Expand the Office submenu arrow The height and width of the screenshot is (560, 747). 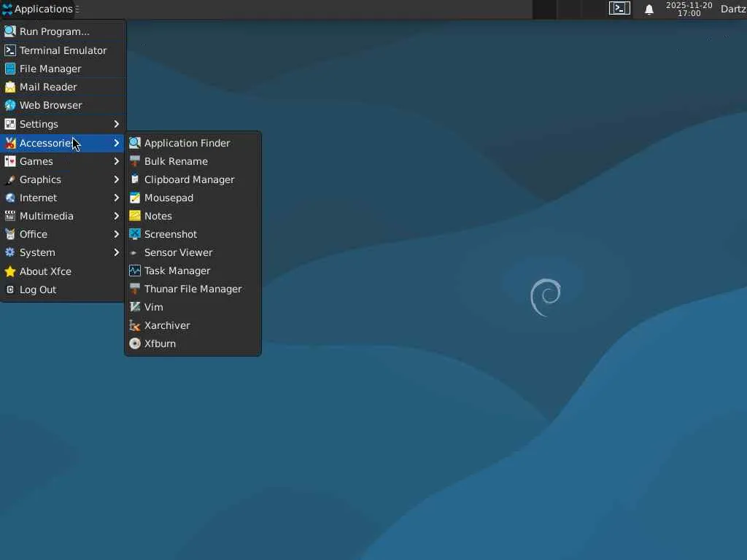[x=116, y=234]
